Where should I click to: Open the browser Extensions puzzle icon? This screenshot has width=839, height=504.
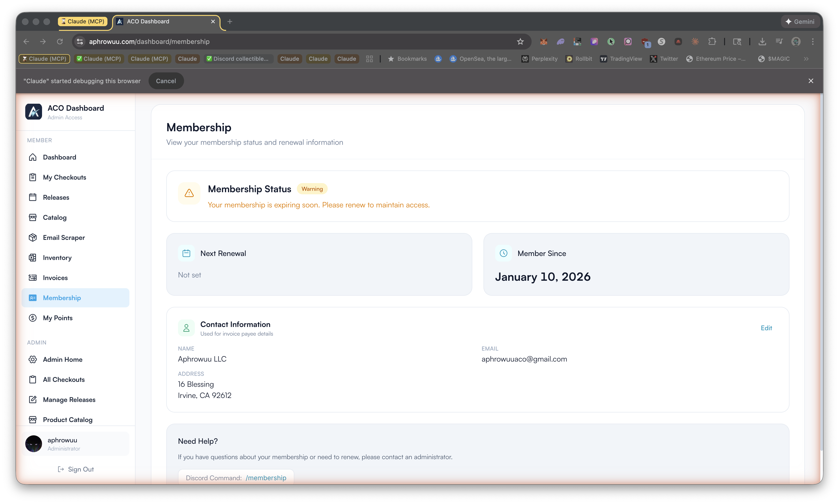712,41
